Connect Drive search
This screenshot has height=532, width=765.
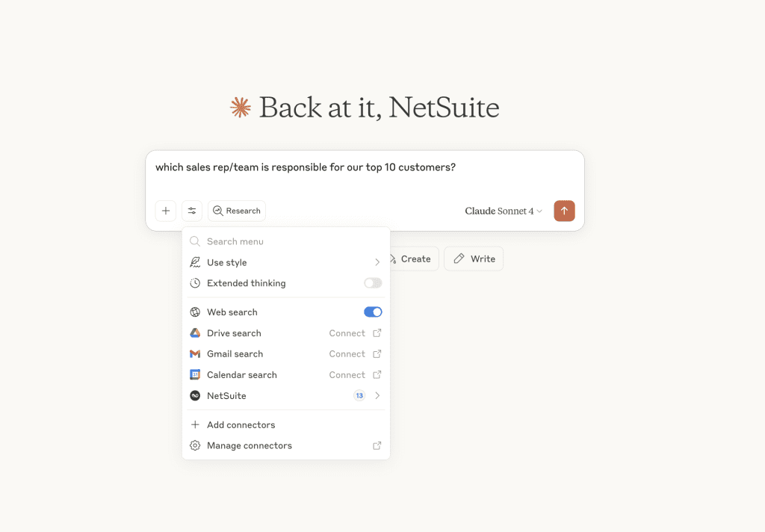(x=347, y=332)
